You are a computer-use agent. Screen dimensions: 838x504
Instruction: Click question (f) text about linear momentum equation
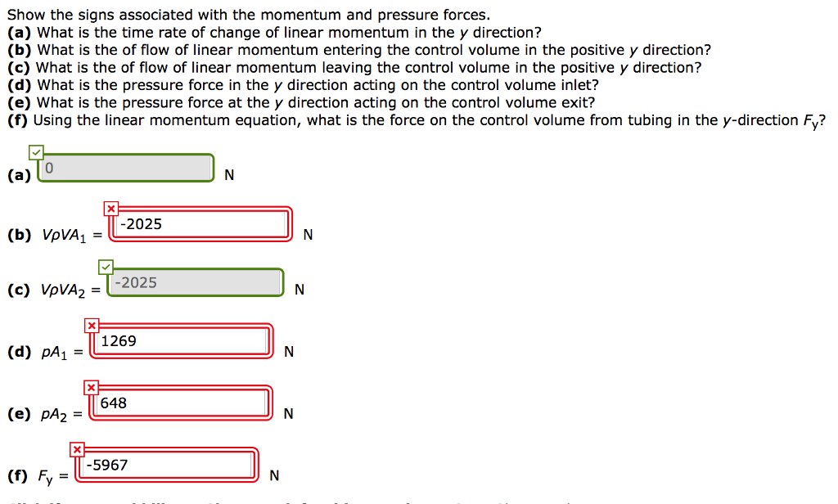(417, 121)
